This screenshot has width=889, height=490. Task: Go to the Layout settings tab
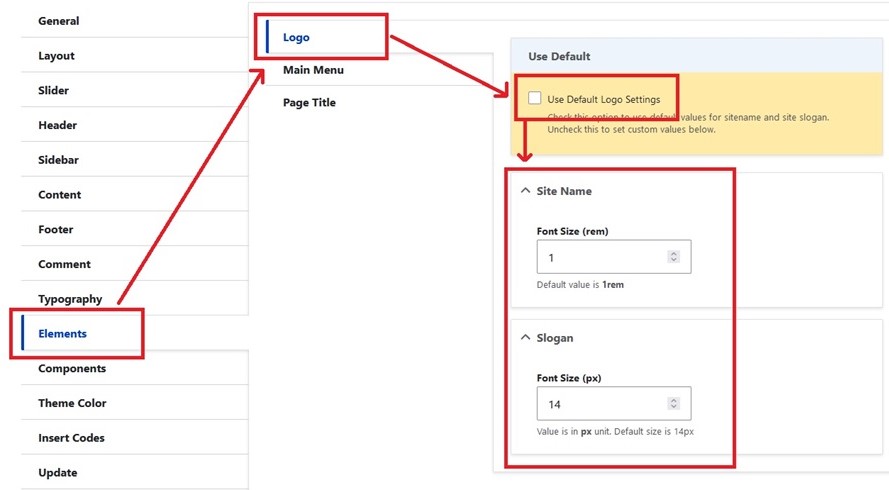pyautogui.click(x=56, y=56)
